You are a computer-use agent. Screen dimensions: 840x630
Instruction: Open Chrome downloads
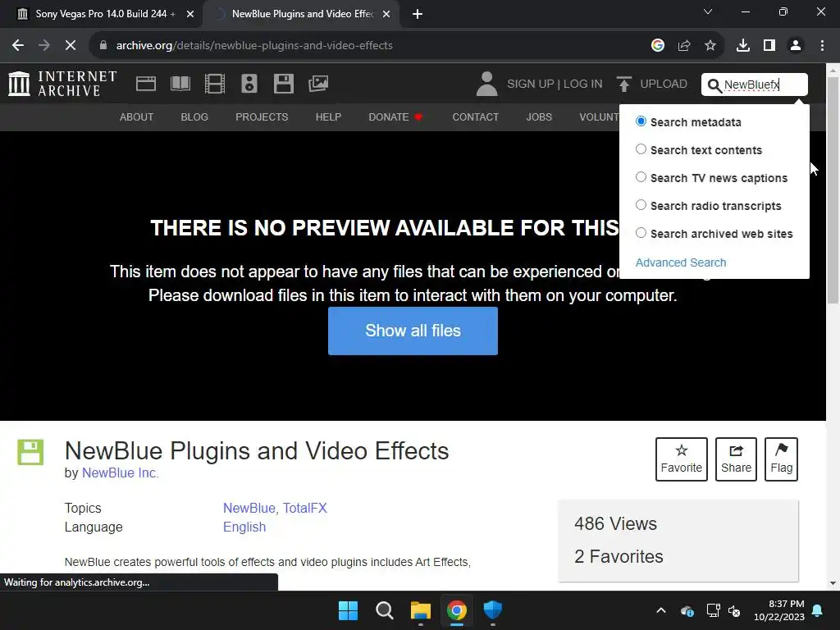[x=743, y=46]
